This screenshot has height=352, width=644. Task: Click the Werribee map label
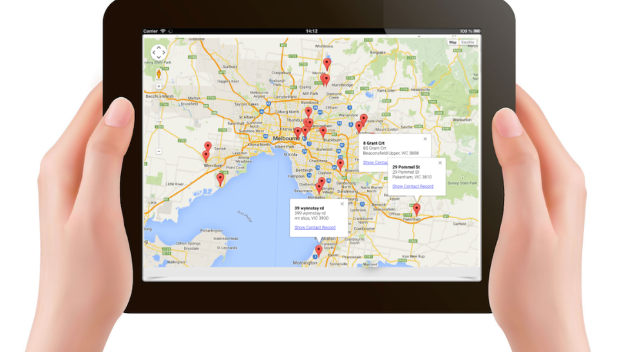(213, 166)
